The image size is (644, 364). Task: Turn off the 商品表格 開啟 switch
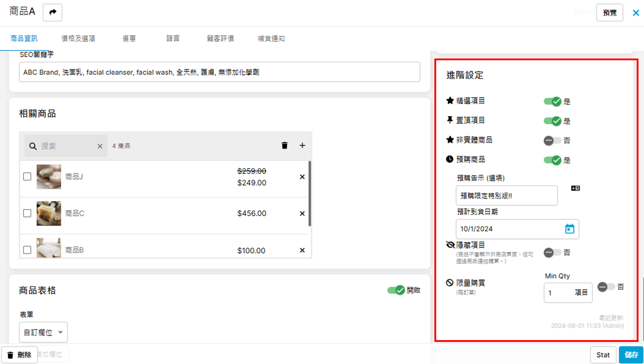(x=396, y=290)
